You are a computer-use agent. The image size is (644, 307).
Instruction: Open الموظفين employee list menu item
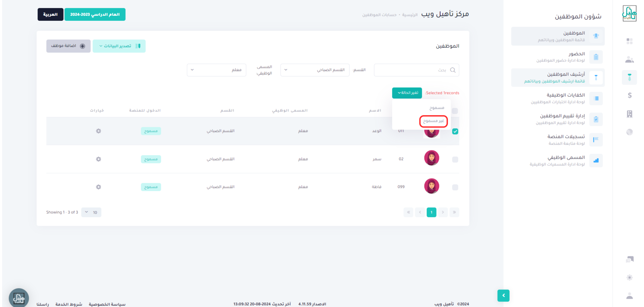[x=558, y=36]
